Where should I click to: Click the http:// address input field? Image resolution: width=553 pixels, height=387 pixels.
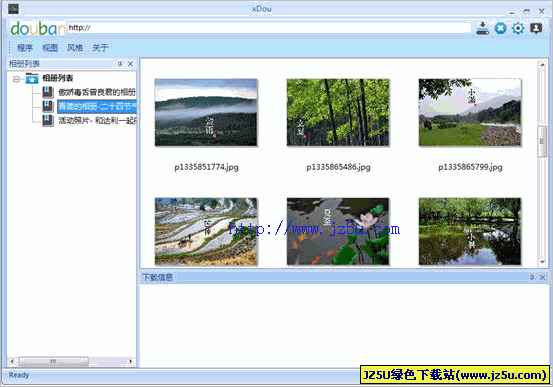coord(269,28)
